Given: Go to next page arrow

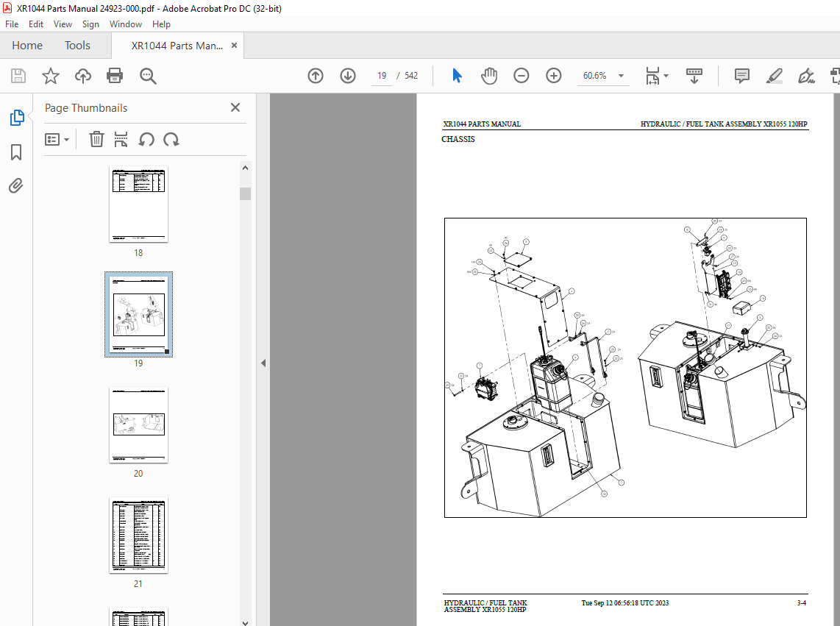Looking at the screenshot, I should click(348, 76).
